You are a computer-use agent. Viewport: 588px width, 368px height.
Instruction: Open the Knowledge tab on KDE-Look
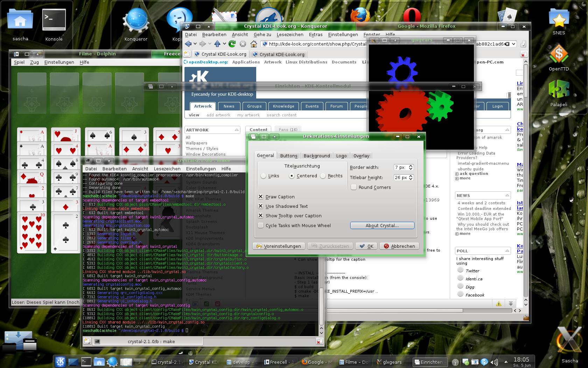coord(283,106)
